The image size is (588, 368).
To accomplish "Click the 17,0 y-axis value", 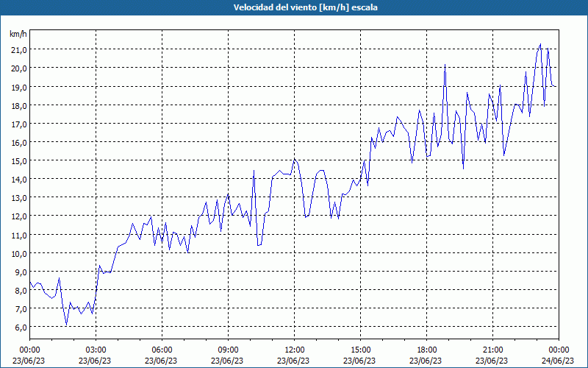I will (x=18, y=124).
